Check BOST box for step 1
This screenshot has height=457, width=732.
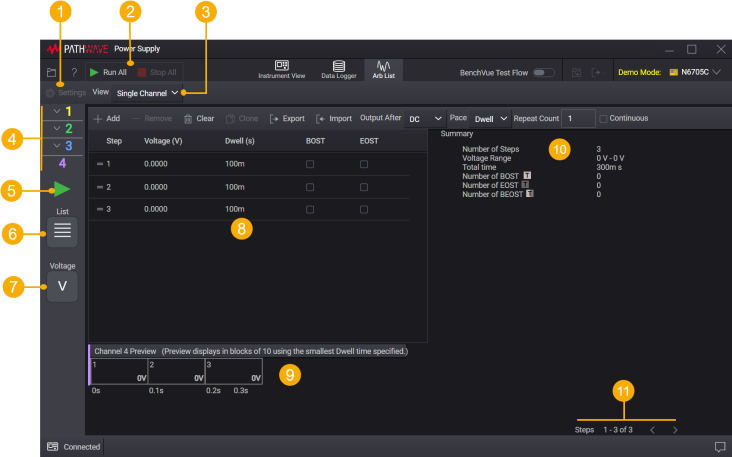[310, 163]
